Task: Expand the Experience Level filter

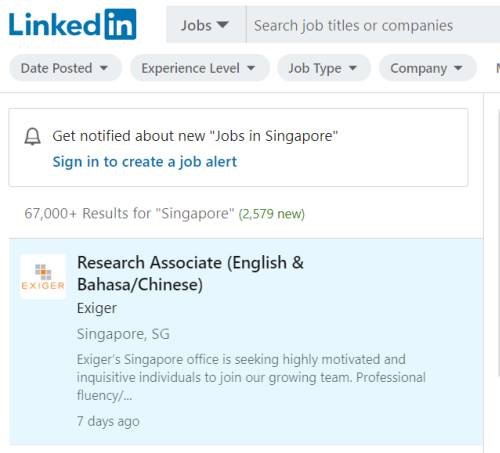Action: (x=200, y=68)
